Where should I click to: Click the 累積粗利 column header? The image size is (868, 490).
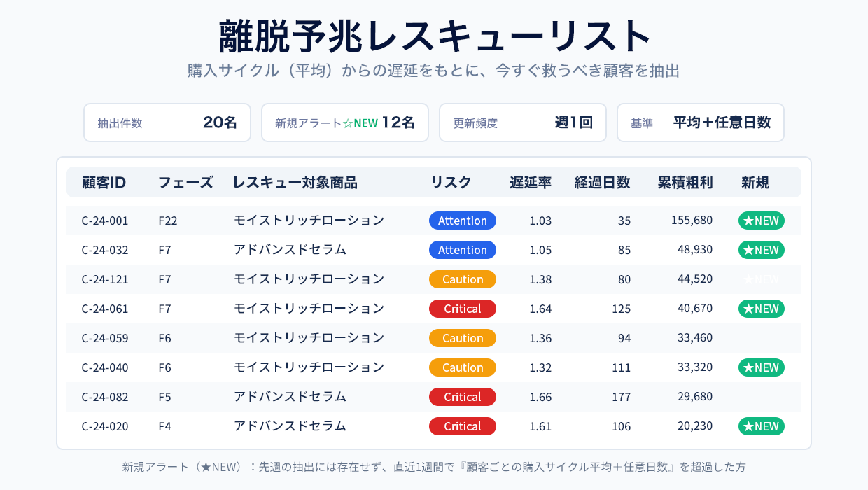click(x=685, y=183)
